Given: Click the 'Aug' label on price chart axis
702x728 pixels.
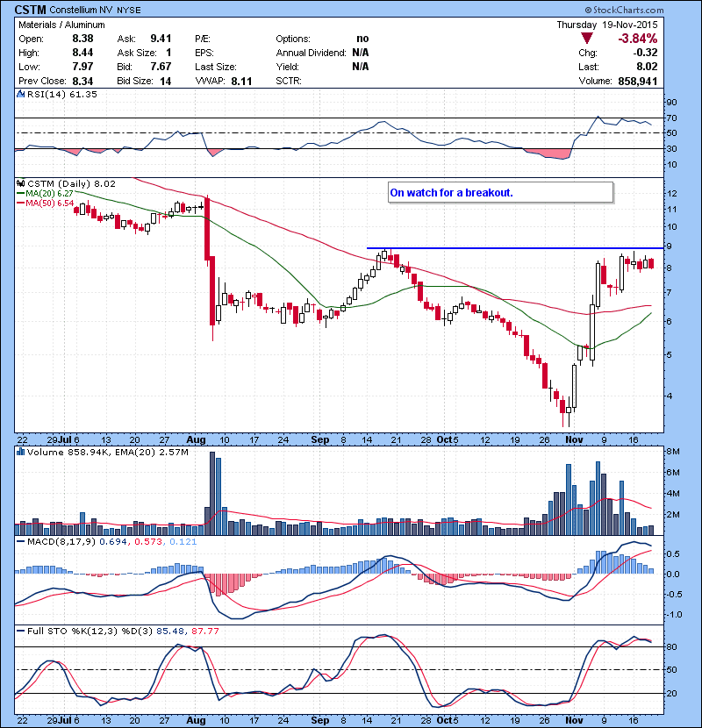Looking at the screenshot, I should click(x=196, y=439).
